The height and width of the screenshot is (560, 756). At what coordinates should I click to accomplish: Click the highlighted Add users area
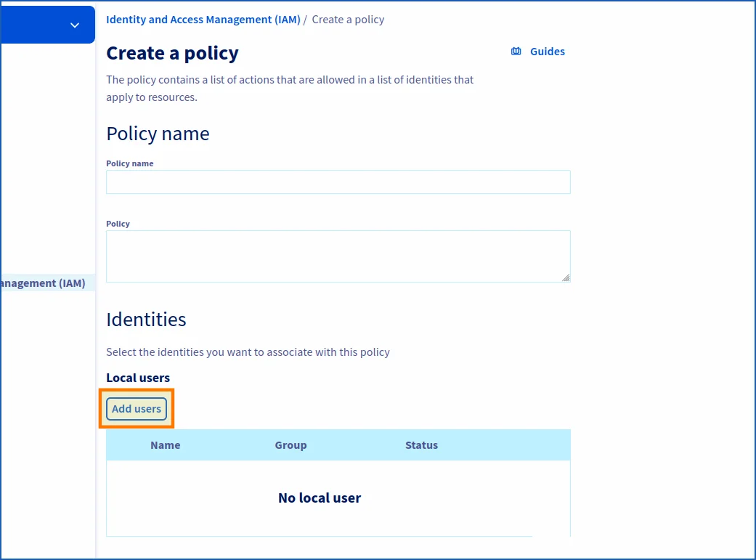136,408
